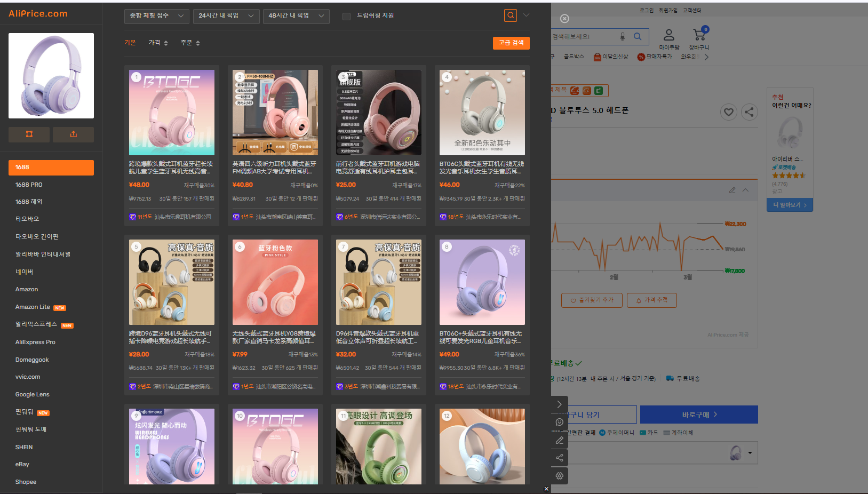Select SHEIN in the sidebar
This screenshot has width=868, height=494.
click(24, 447)
